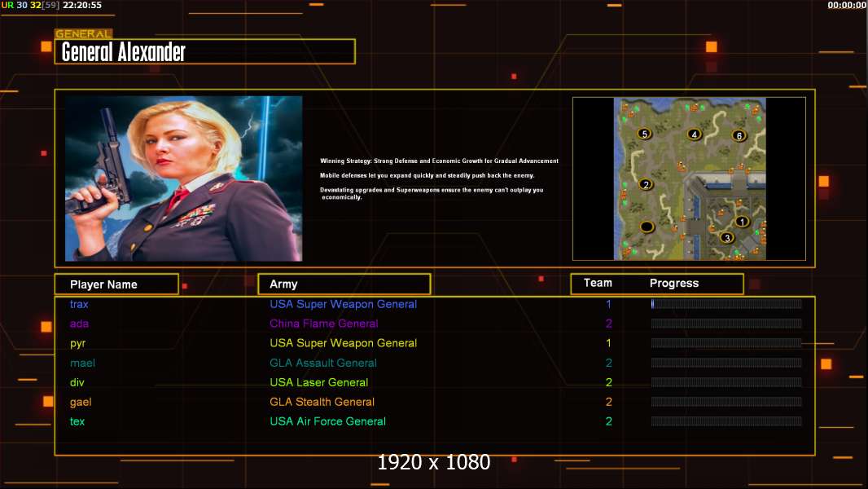Click the Team column header

click(x=598, y=283)
